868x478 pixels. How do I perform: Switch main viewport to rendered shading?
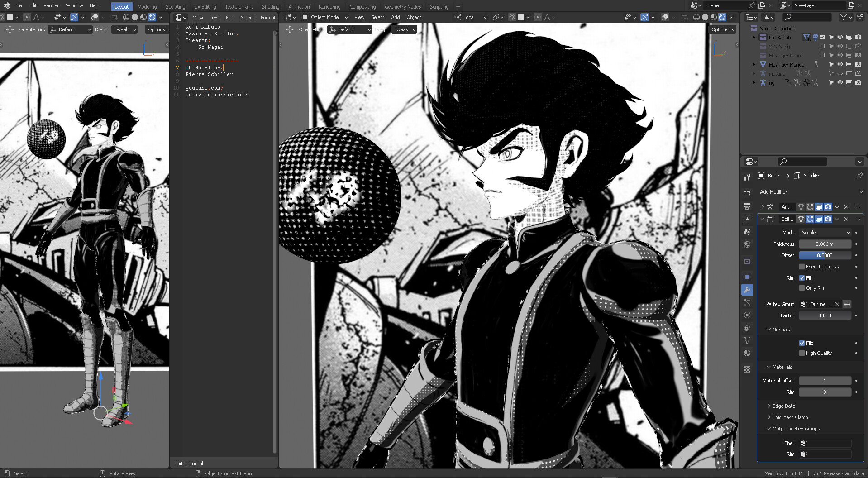point(722,17)
